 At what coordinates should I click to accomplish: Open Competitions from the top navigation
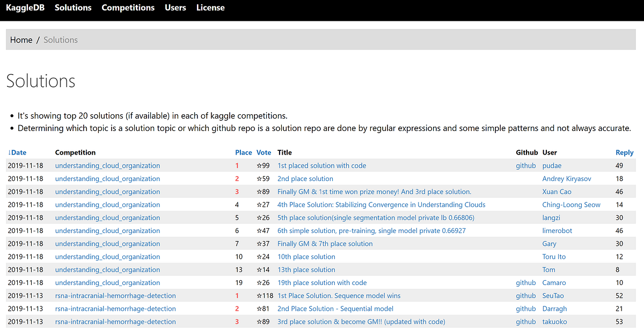click(128, 8)
